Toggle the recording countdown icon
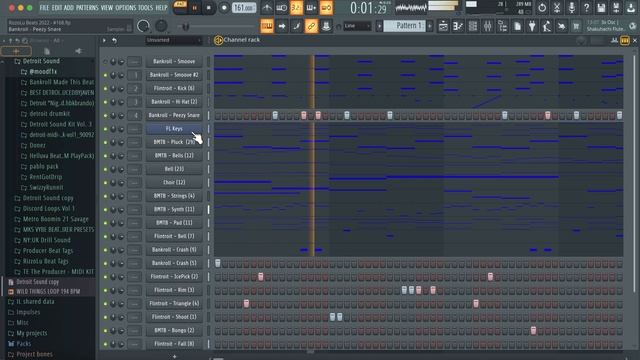640x360 pixels. pos(296,7)
